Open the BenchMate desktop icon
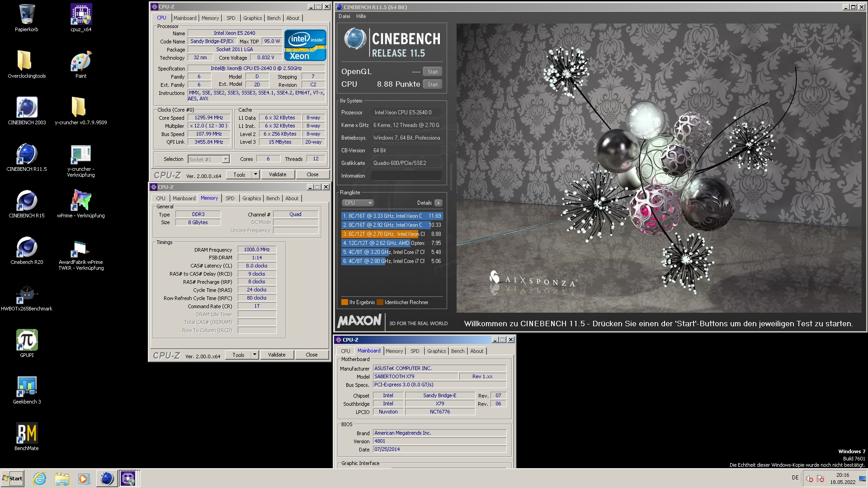Viewport: 868px width, 488px height. (x=27, y=437)
